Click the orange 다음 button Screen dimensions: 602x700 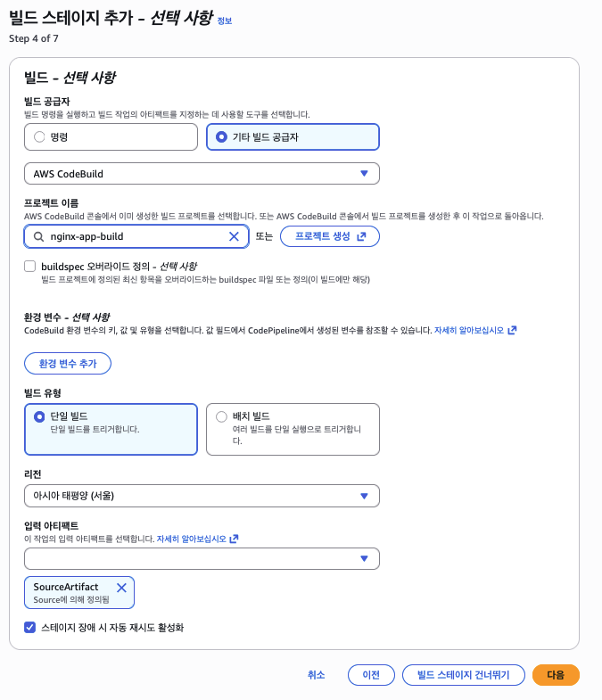coord(555,675)
